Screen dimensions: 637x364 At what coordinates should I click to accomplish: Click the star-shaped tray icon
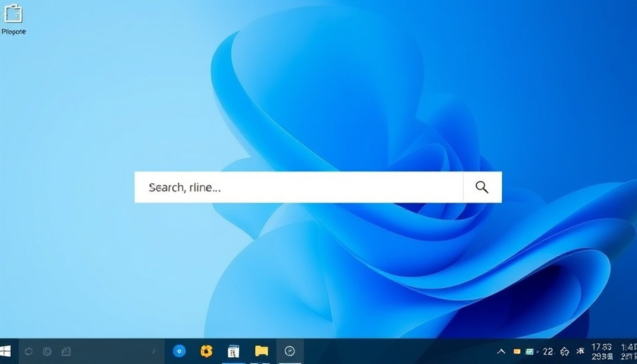(581, 351)
